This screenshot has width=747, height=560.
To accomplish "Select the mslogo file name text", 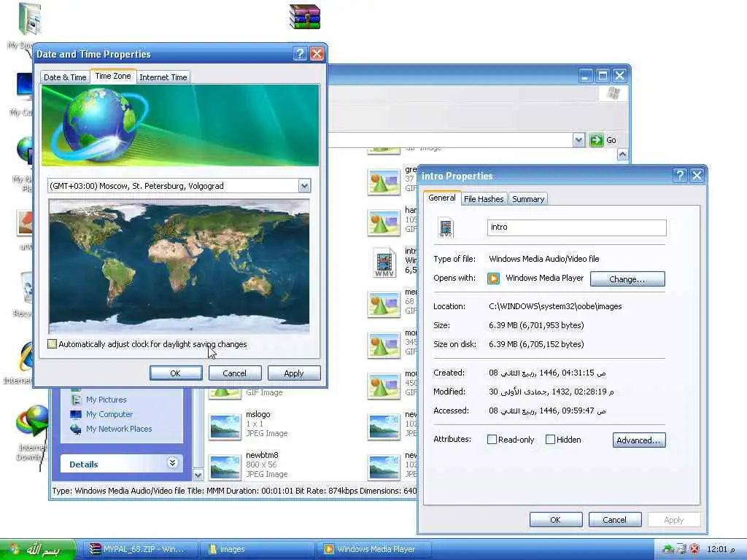I will pyautogui.click(x=258, y=414).
